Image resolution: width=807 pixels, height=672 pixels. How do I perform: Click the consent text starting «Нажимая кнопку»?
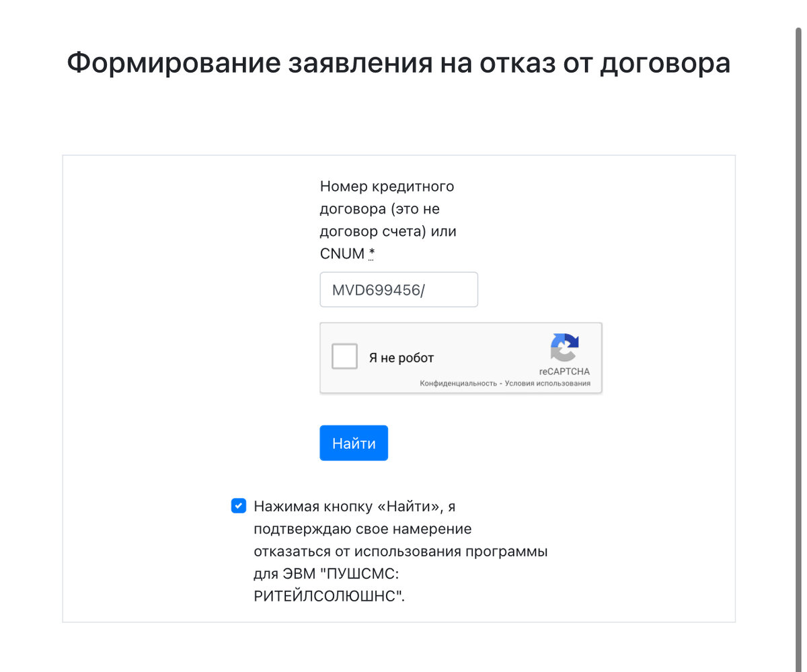pos(401,551)
